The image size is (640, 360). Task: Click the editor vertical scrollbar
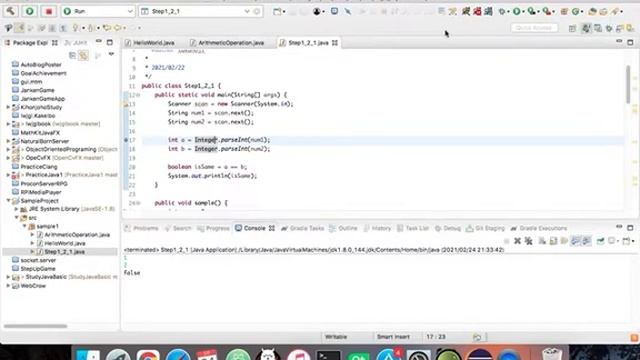pyautogui.click(x=628, y=84)
